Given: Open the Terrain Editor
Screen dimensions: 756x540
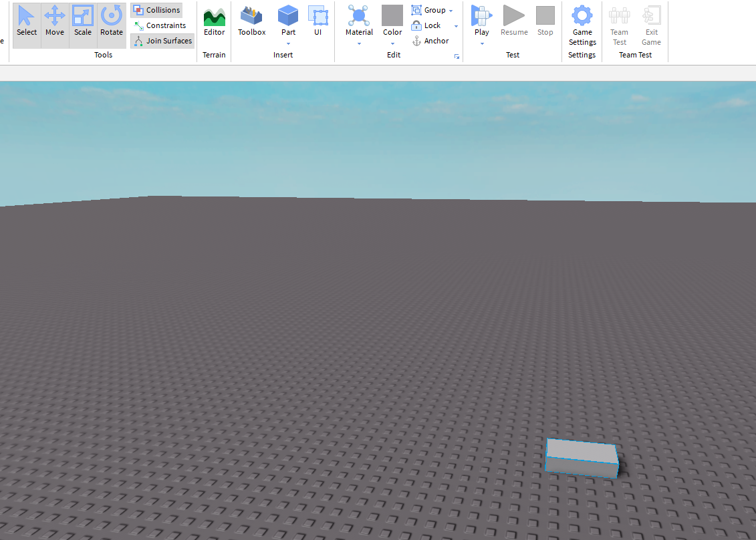Looking at the screenshot, I should (x=214, y=21).
